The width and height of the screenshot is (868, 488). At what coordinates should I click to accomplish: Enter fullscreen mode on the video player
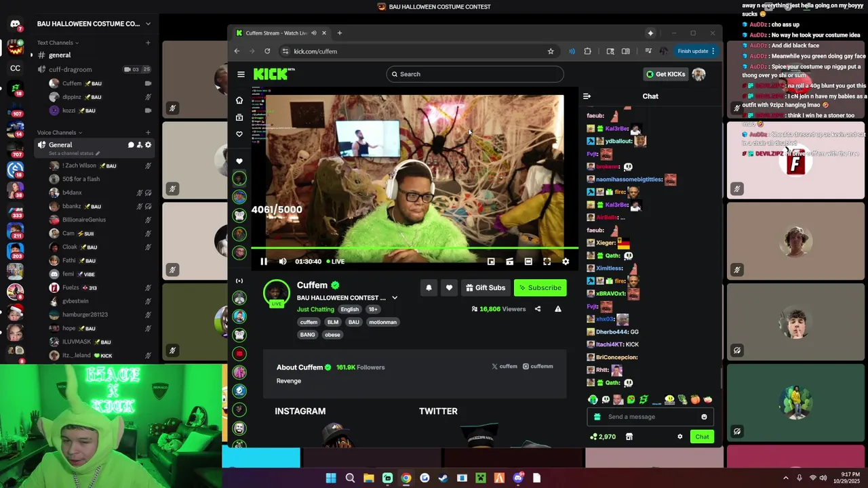(x=547, y=262)
